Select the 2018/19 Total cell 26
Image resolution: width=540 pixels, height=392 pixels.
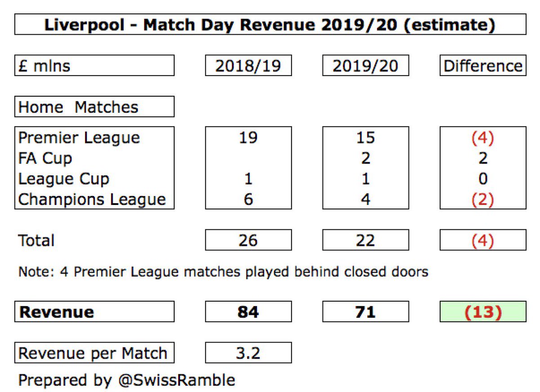coord(248,240)
